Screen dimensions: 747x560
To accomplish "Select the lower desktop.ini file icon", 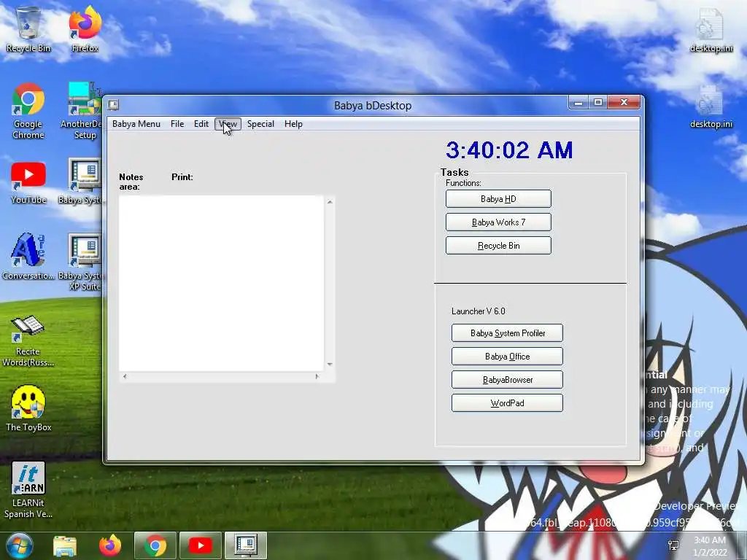I will click(x=711, y=106).
